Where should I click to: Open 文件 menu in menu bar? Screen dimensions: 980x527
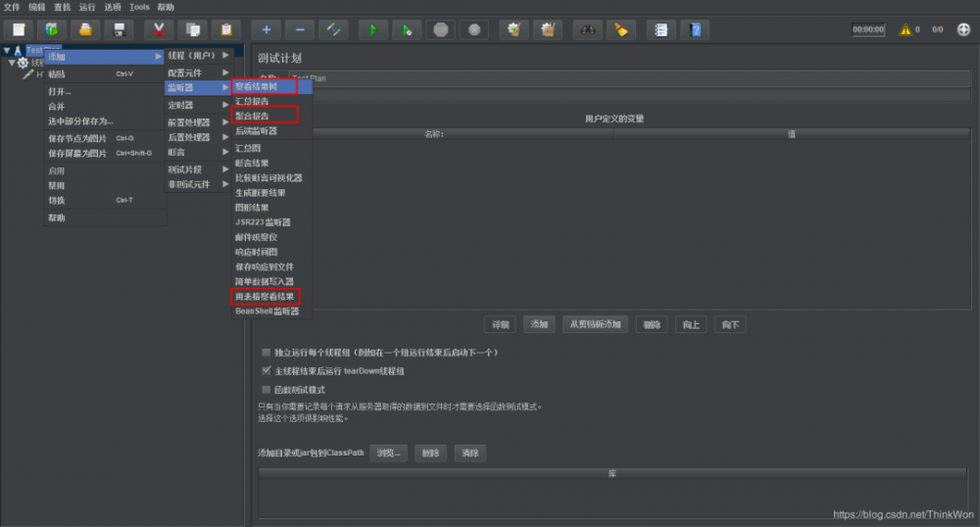pos(12,7)
